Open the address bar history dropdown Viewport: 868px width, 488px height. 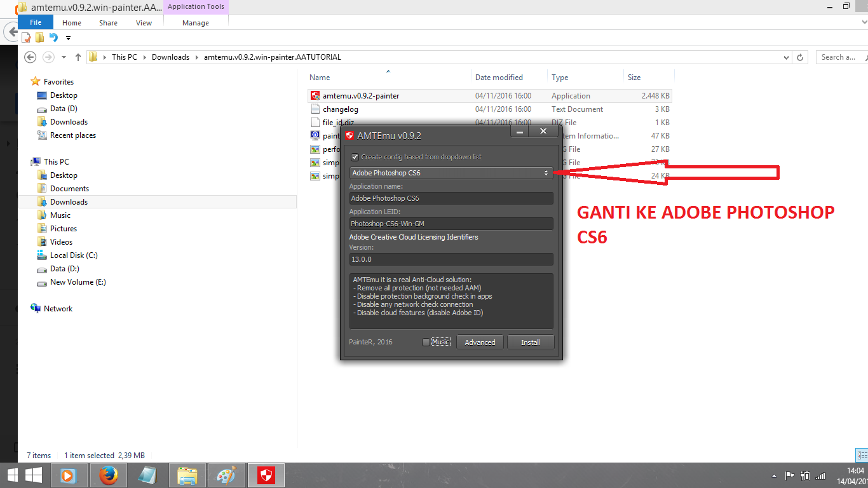(x=786, y=57)
